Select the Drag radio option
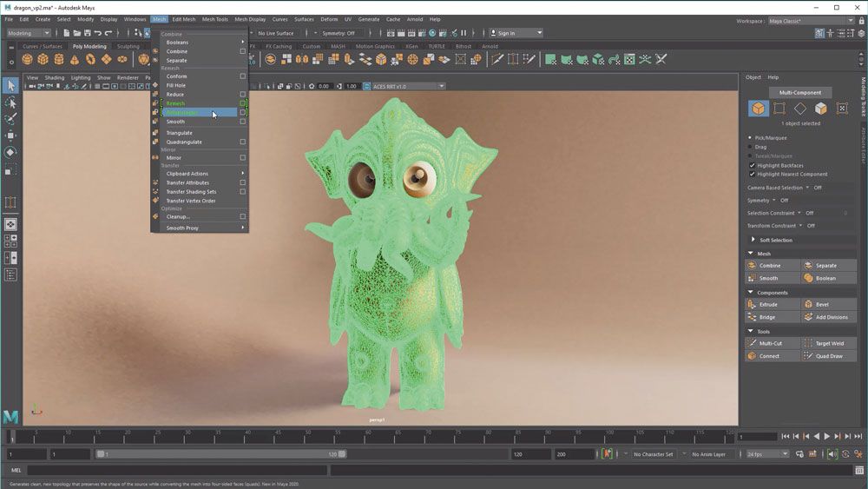The width and height of the screenshot is (868, 489). [x=750, y=147]
